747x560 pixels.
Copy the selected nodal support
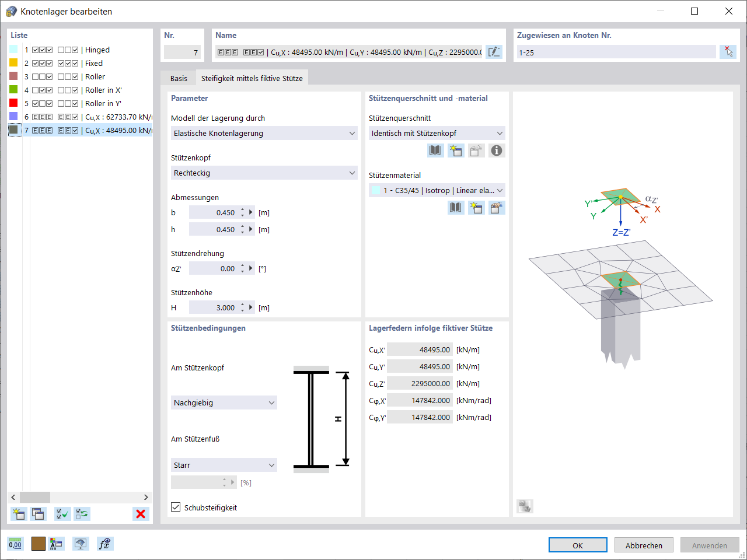pyautogui.click(x=39, y=514)
